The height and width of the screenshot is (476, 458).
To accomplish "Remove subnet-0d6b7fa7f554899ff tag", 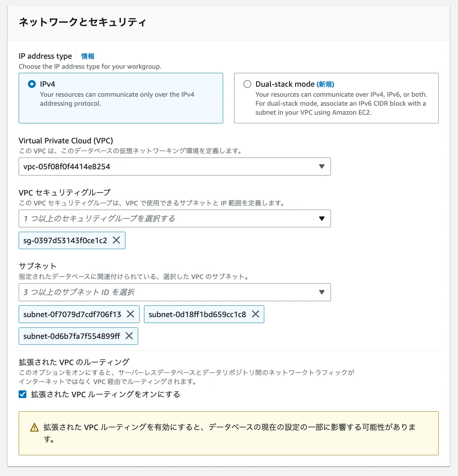I will coord(129,336).
